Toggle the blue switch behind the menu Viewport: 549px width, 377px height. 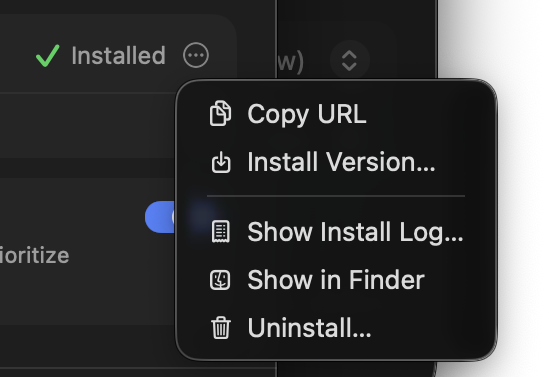point(160,217)
